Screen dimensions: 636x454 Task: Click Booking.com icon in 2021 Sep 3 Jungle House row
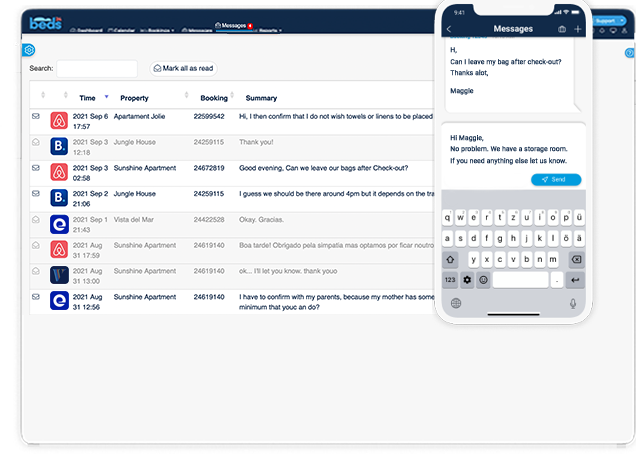pyautogui.click(x=59, y=146)
